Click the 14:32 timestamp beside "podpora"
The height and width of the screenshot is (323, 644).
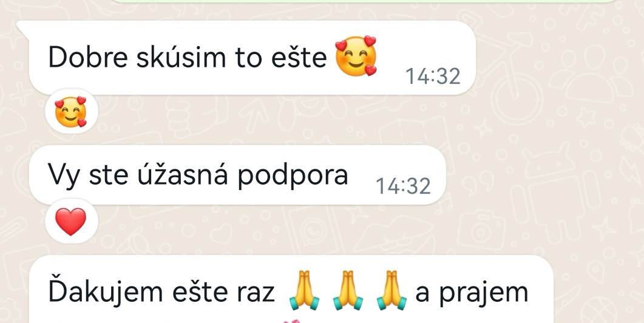pyautogui.click(x=403, y=186)
